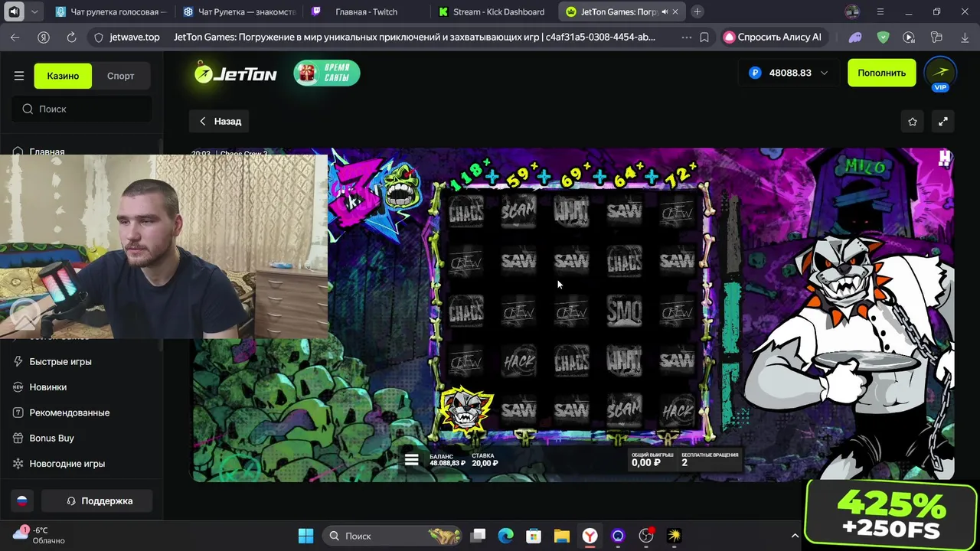Click the lightning icon beside Быстрые игры
This screenshot has width=980, height=551.
pos(18,361)
